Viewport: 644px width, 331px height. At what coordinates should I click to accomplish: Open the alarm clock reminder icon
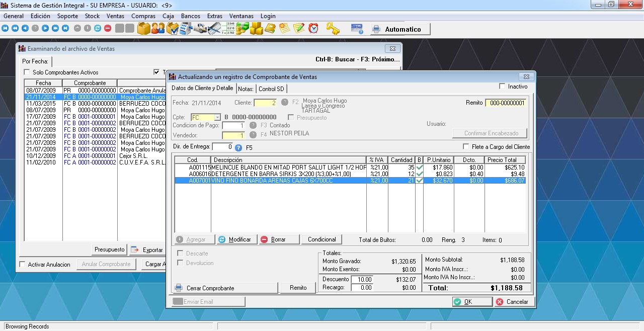(x=313, y=29)
